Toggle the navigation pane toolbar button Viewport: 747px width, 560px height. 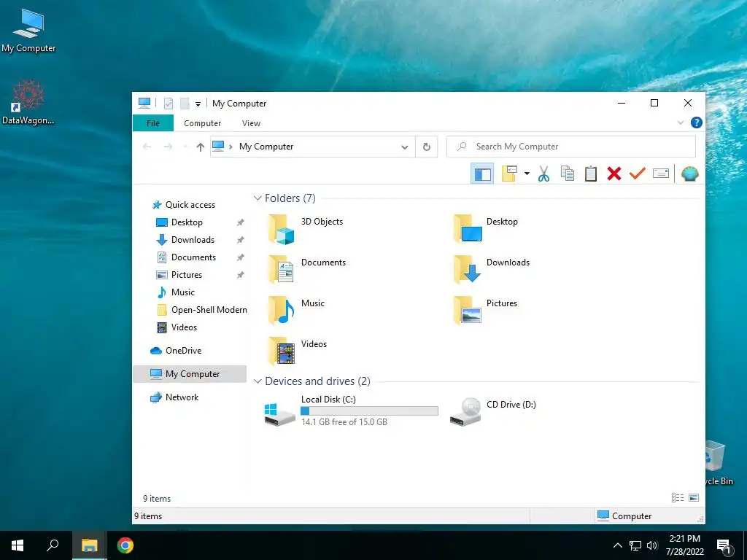[x=482, y=174]
